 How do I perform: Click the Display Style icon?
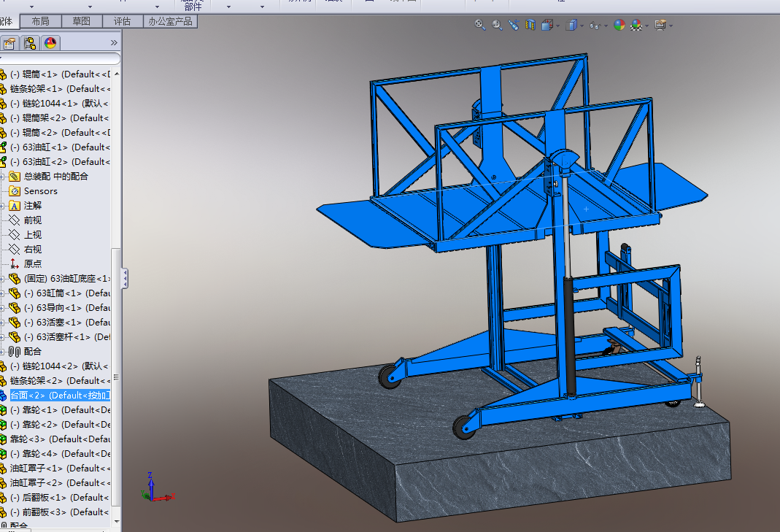[571, 25]
